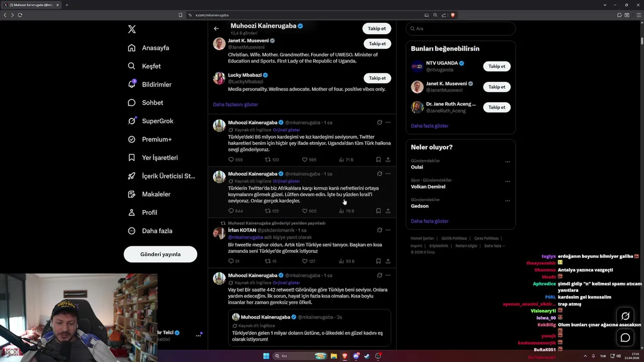Open Windows Start menu
Screen dimensions: 644x362
266,356
